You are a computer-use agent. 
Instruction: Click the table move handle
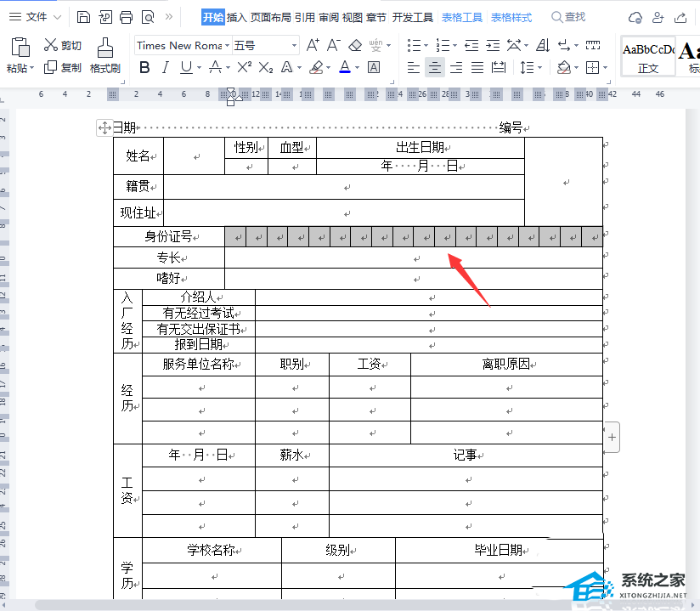pos(104,127)
